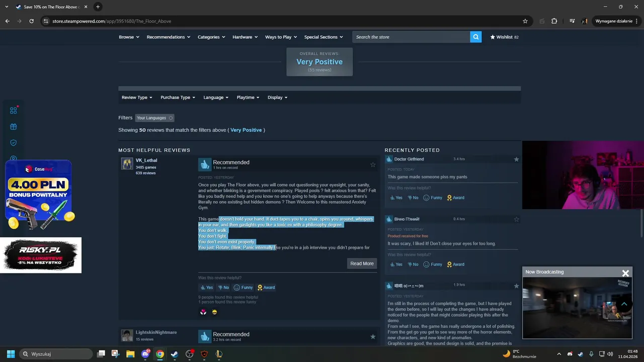Click the star icon on LightskinNightmare's review

point(373,336)
